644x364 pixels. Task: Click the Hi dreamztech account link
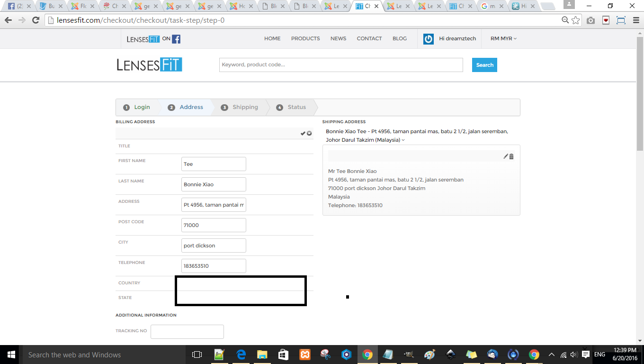click(457, 39)
